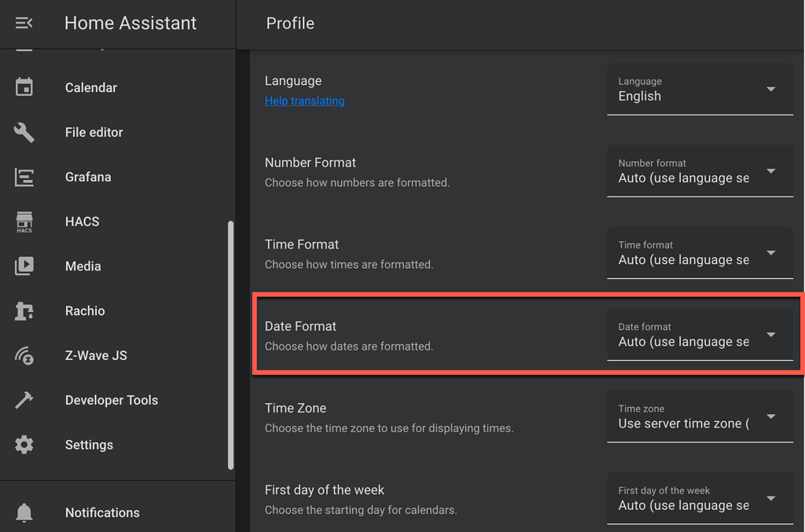805x532 pixels.
Task: Expand the Time Zone selector
Action: point(700,416)
